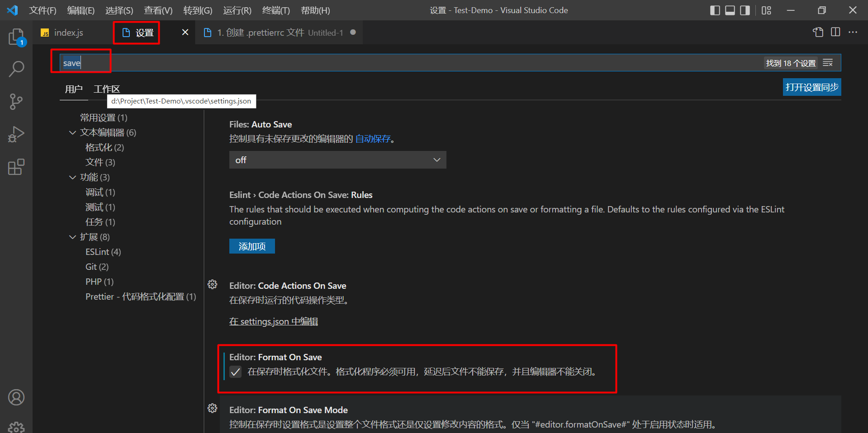Click the Open Settings (JSON) icon
This screenshot has width=868, height=433.
point(818,32)
